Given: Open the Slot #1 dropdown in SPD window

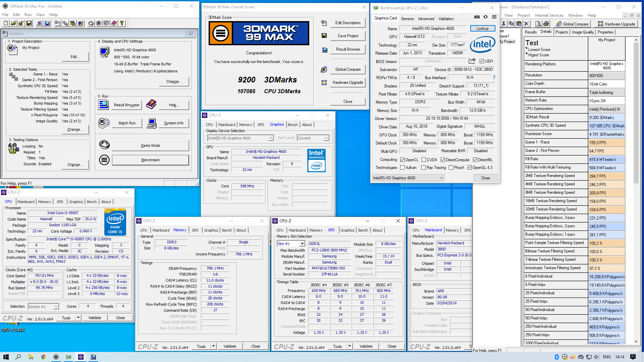Looking at the screenshot, I should coord(290,244).
